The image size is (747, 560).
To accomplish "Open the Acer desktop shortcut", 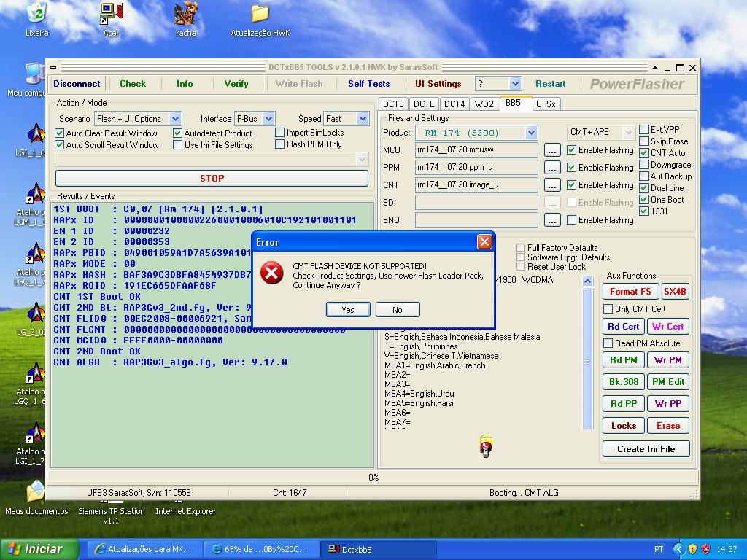I will pyautogui.click(x=112, y=15).
